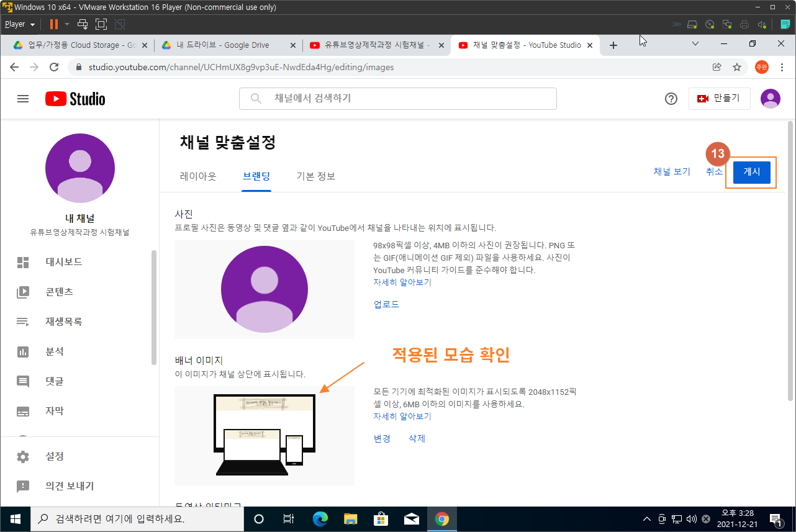Switch to Basic info (기본 정보) tab

pyautogui.click(x=316, y=176)
